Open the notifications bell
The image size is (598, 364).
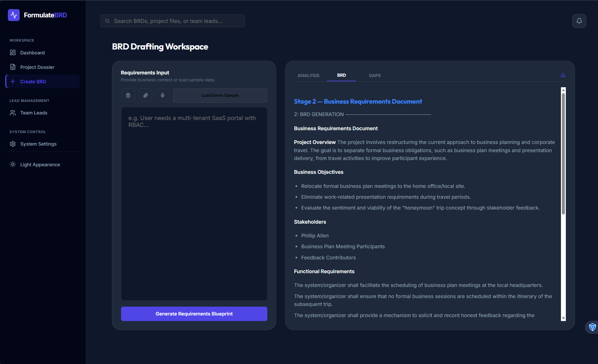point(579,21)
